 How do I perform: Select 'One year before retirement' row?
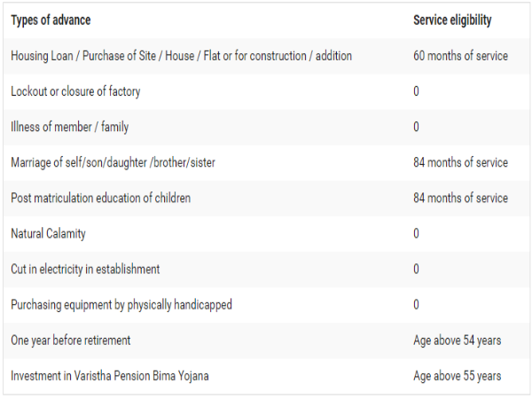click(x=71, y=340)
